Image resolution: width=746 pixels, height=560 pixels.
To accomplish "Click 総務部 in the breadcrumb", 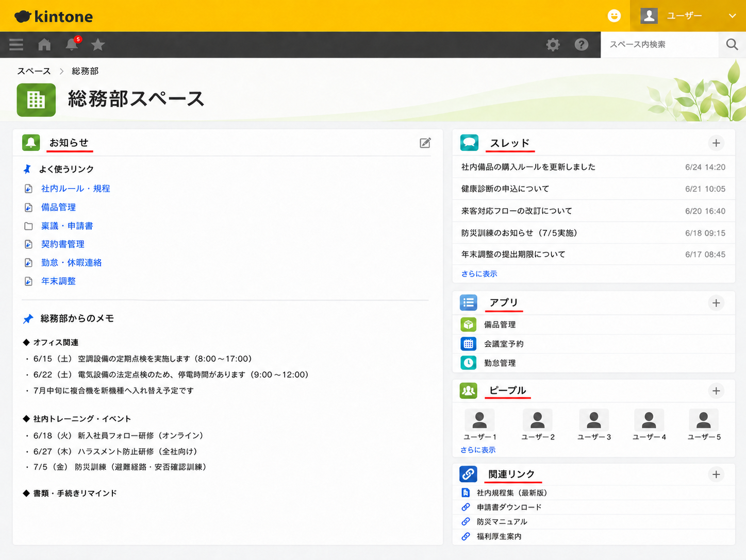I will pyautogui.click(x=85, y=71).
